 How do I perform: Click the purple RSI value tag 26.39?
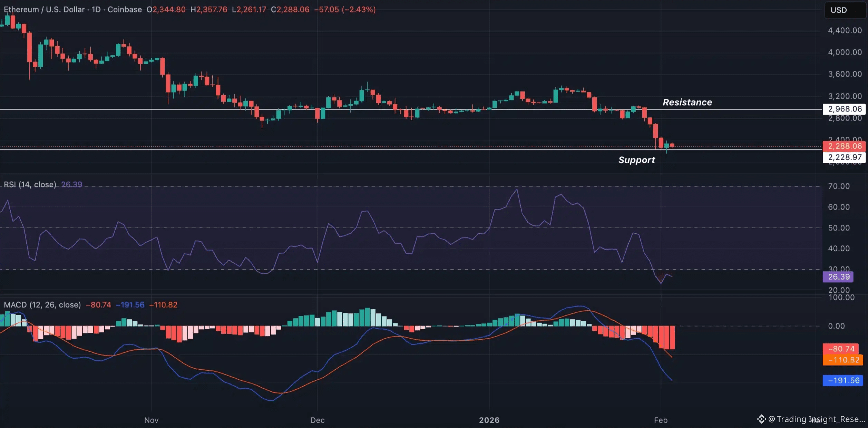tap(838, 277)
